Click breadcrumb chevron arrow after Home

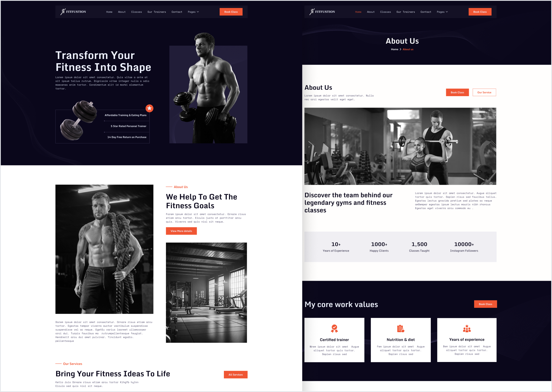point(400,49)
